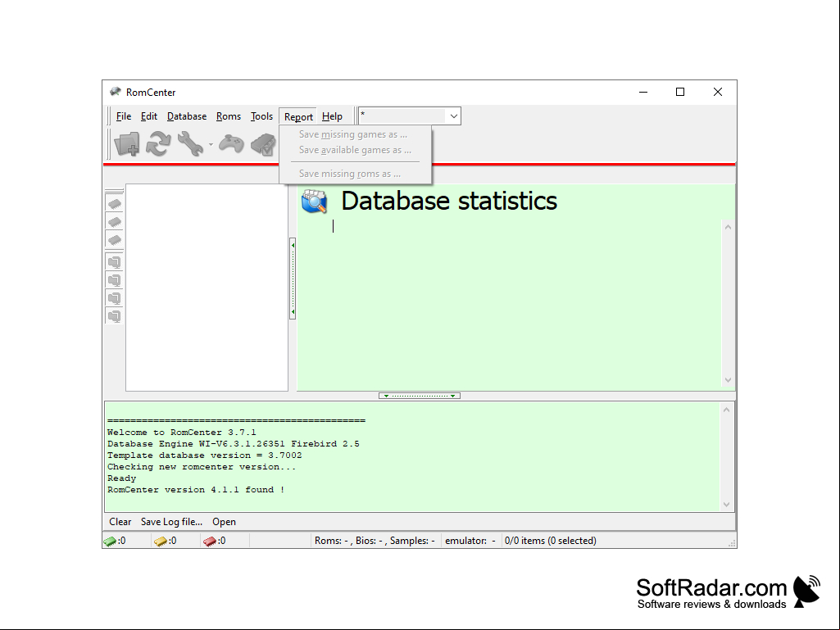Click the Open button below the log

(224, 522)
